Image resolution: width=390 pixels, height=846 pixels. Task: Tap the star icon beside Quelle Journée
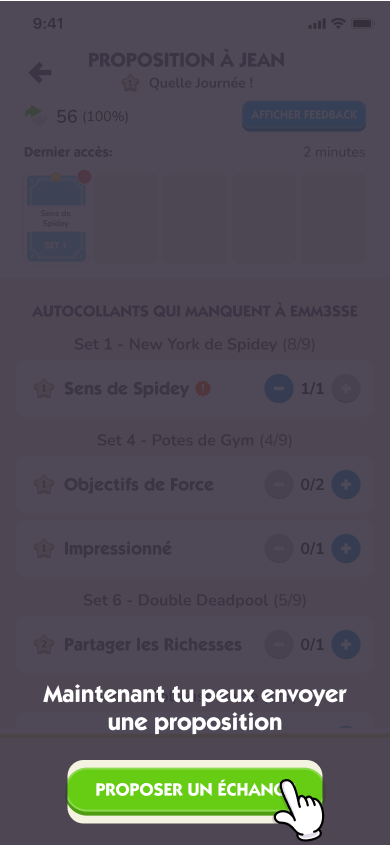tap(130, 84)
